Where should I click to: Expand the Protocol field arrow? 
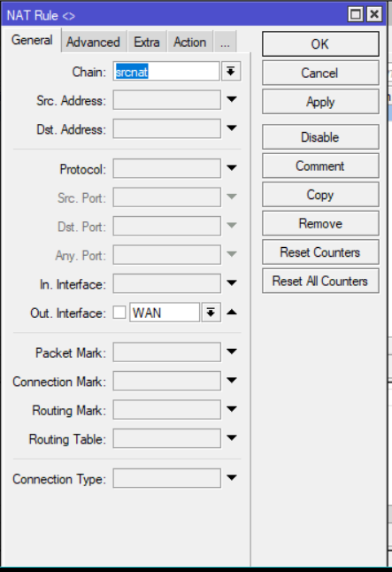[232, 168]
